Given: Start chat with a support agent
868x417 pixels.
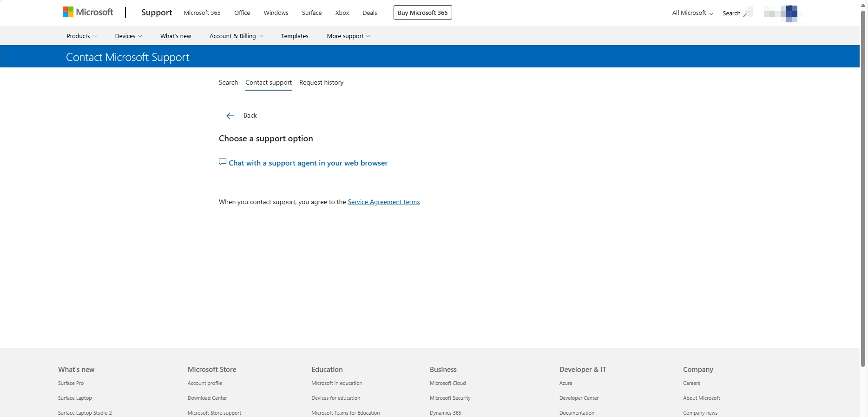Looking at the screenshot, I should 308,163.
